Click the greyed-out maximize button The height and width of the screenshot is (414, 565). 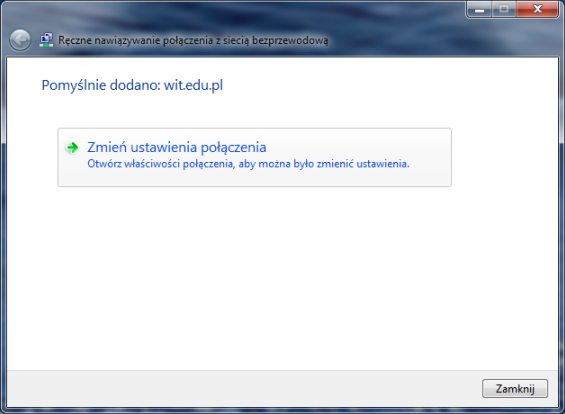[x=504, y=9]
